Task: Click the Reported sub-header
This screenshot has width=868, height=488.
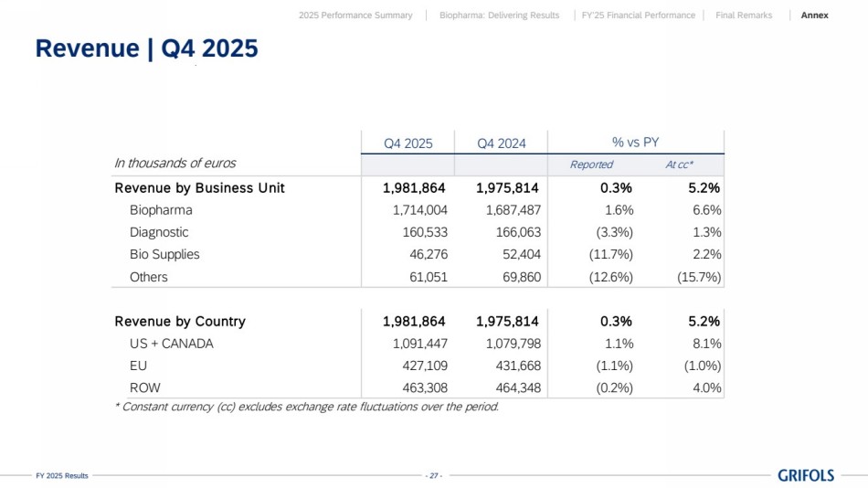Action: (x=591, y=164)
